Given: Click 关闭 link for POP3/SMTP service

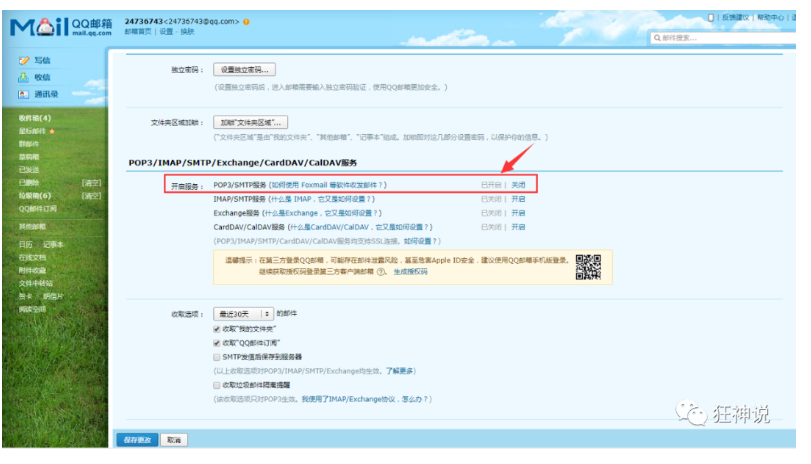Looking at the screenshot, I should pyautogui.click(x=518, y=185).
